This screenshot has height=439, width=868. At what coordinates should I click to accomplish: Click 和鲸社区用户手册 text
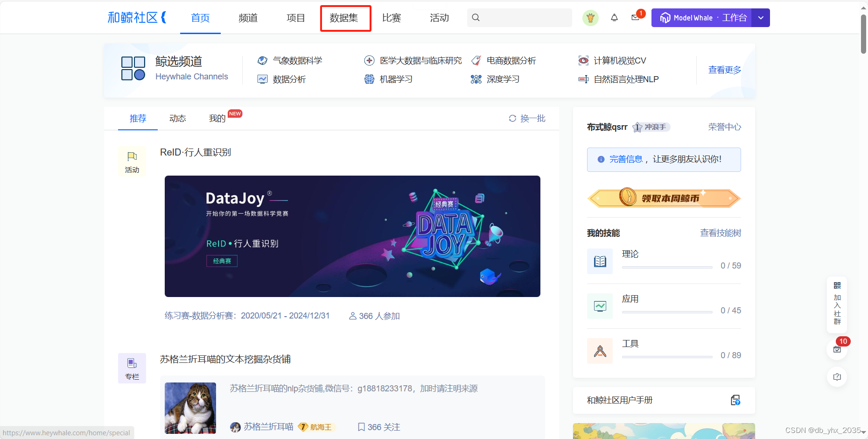point(620,400)
